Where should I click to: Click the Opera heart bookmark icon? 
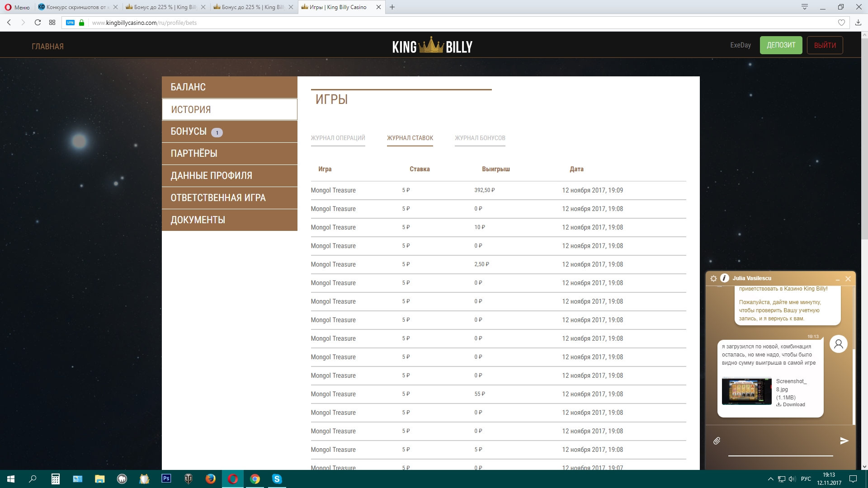pyautogui.click(x=841, y=23)
